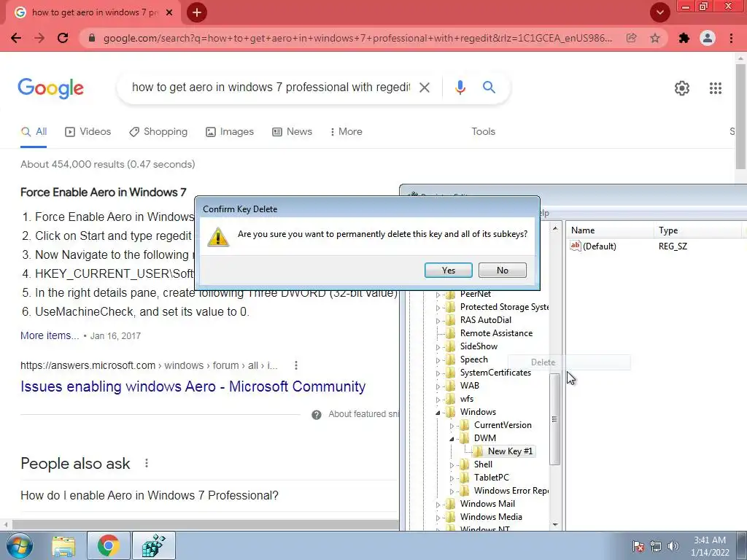The height and width of the screenshot is (560, 747).
Task: Open the search Tools option
Action: pyautogui.click(x=483, y=132)
